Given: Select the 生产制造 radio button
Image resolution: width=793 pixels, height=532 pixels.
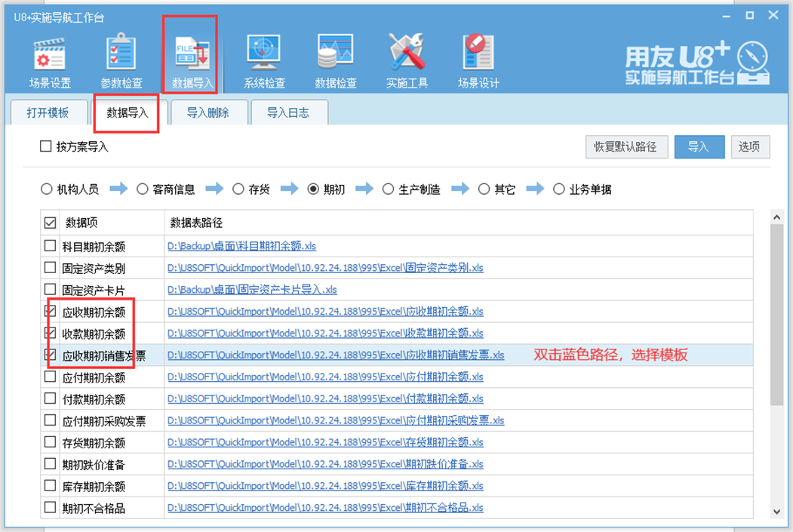Looking at the screenshot, I should click(x=388, y=189).
